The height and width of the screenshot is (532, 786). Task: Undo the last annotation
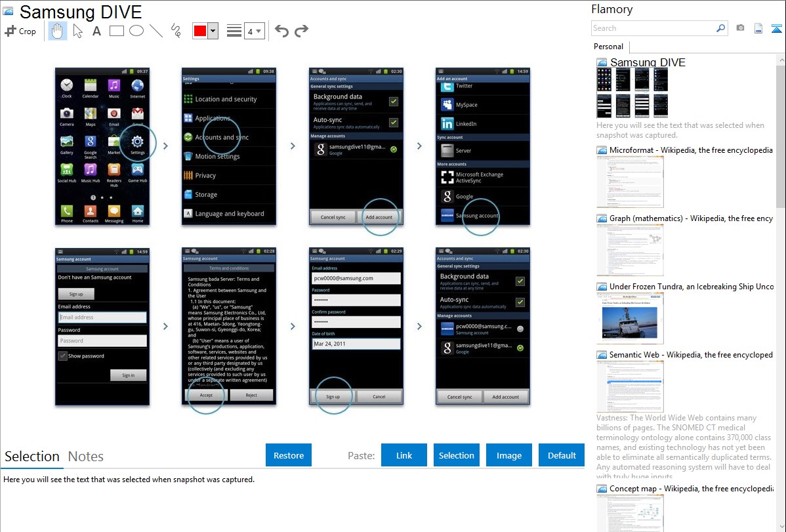tap(281, 31)
